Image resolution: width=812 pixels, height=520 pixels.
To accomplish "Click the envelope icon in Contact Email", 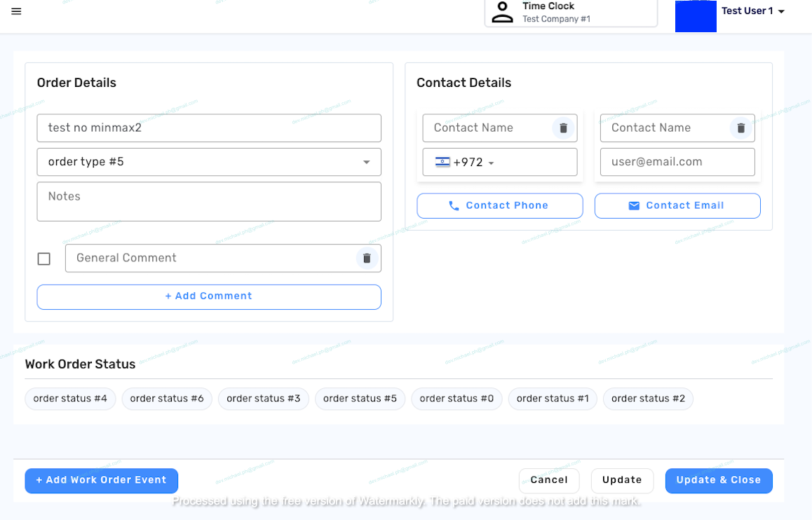I will (x=634, y=206).
